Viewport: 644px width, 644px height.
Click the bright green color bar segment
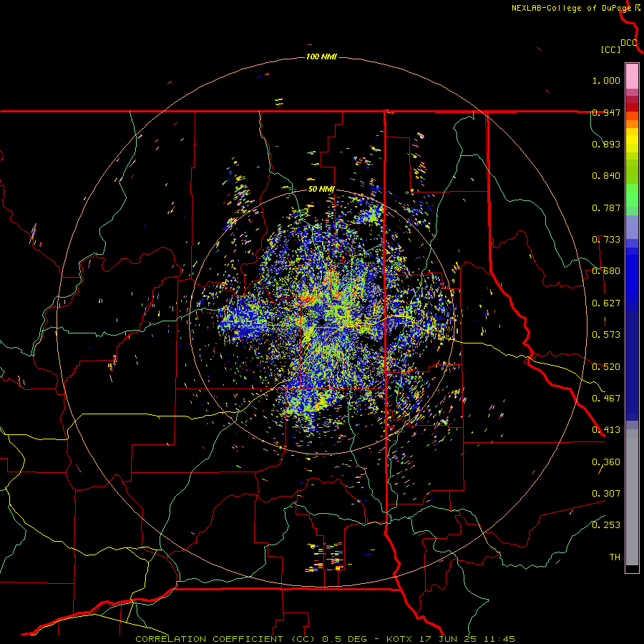(632, 195)
